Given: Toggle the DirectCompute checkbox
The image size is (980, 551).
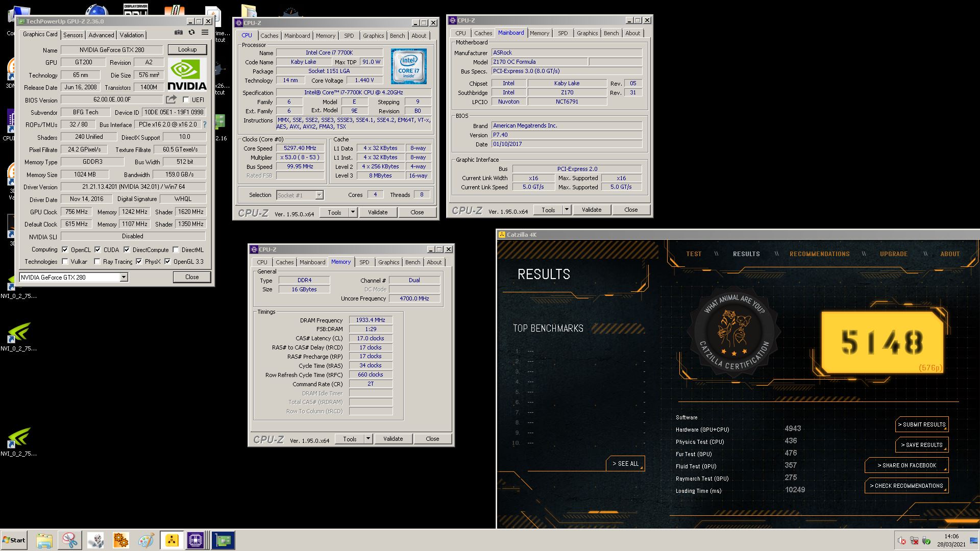Looking at the screenshot, I should 127,250.
